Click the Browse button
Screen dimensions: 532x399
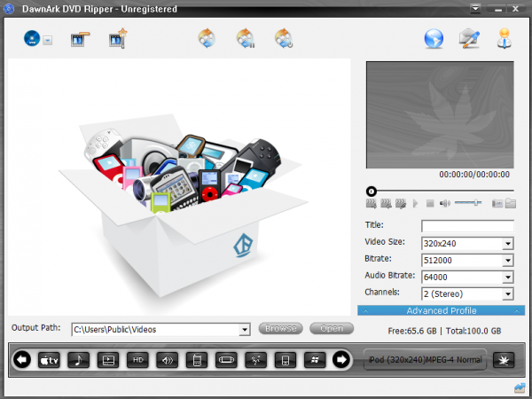click(280, 328)
